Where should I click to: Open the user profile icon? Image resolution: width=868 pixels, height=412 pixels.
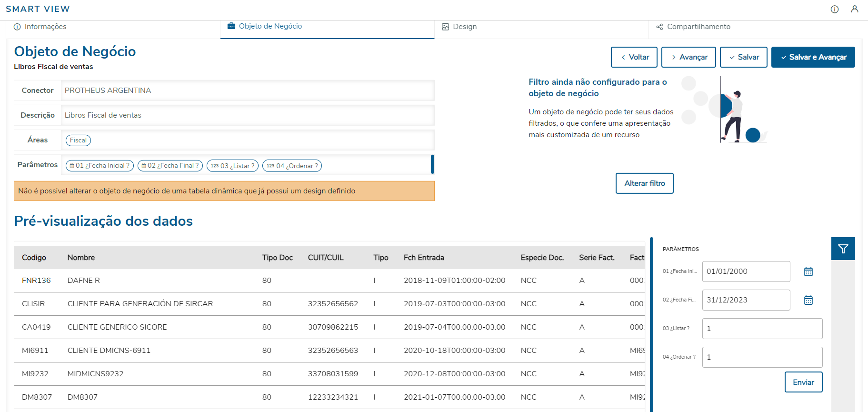click(x=855, y=9)
